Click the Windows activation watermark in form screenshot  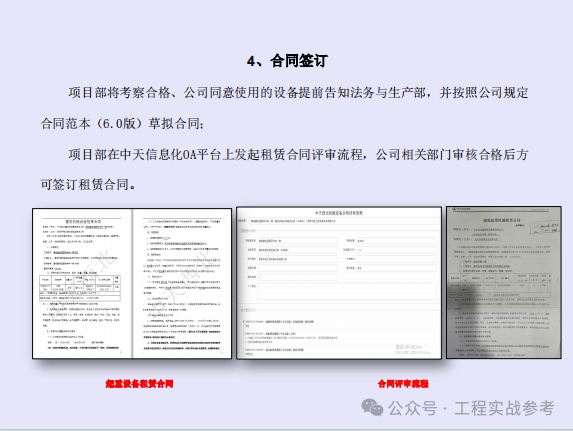pos(413,349)
